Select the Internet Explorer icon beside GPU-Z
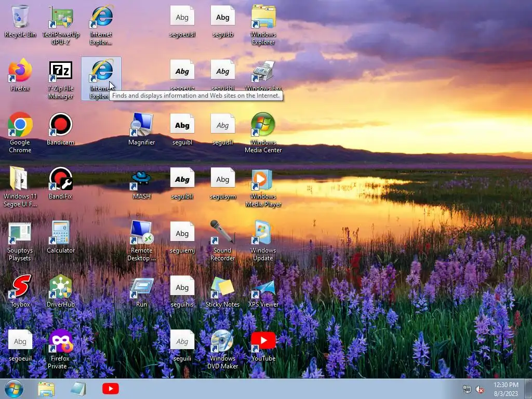532x399 pixels. (x=101, y=25)
